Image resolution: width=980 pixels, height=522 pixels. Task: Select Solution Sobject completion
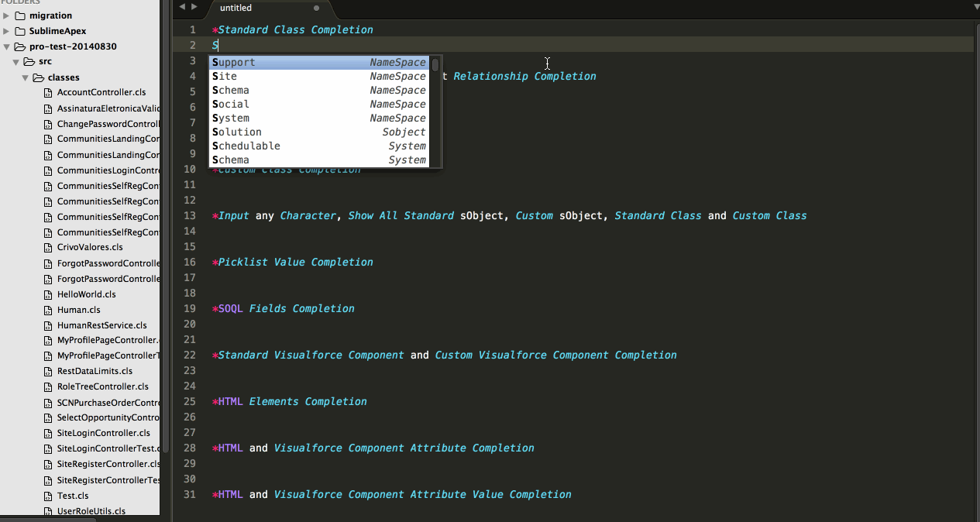pyautogui.click(x=319, y=132)
